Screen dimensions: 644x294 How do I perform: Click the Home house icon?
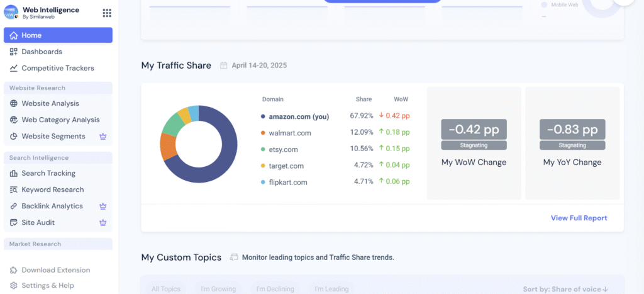(14, 35)
